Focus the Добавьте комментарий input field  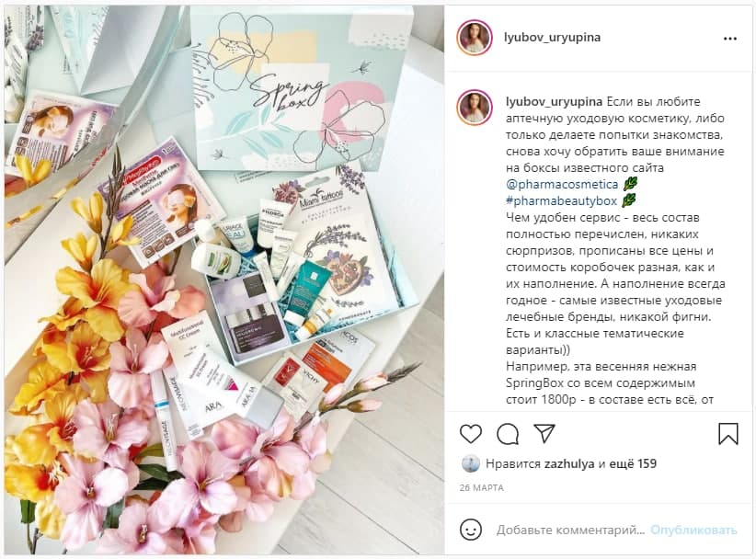click(x=571, y=530)
